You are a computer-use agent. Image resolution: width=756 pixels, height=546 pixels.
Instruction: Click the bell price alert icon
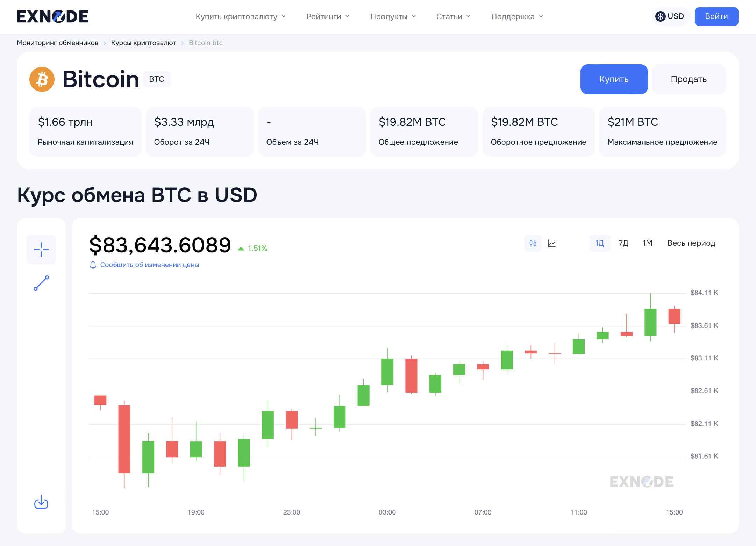[x=93, y=265]
